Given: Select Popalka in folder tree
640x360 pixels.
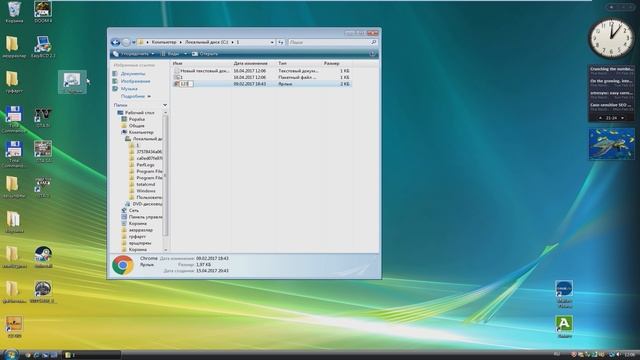Looking at the screenshot, I should tap(133, 119).
